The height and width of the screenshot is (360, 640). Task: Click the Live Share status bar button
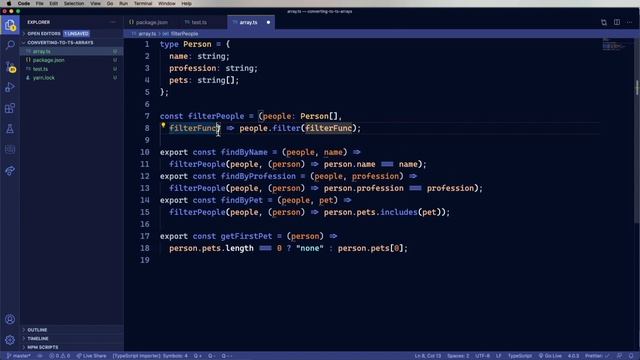[91, 356]
